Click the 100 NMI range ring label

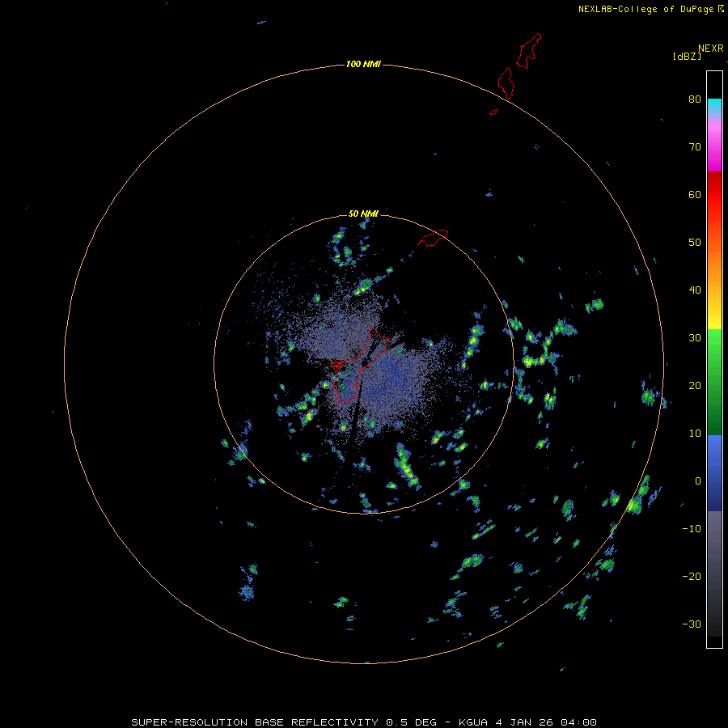pyautogui.click(x=363, y=64)
